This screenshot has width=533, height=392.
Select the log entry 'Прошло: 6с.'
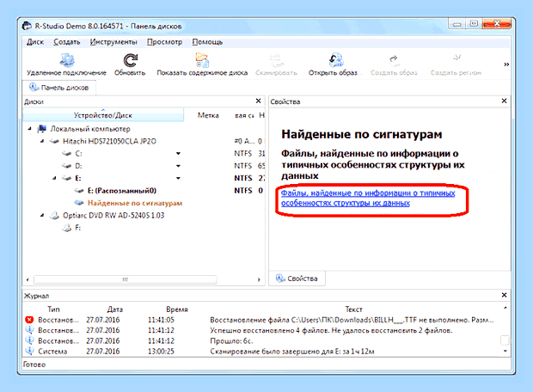pyautogui.click(x=262, y=340)
